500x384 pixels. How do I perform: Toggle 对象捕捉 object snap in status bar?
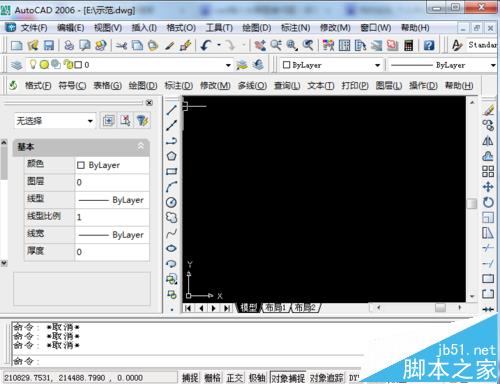288,378
